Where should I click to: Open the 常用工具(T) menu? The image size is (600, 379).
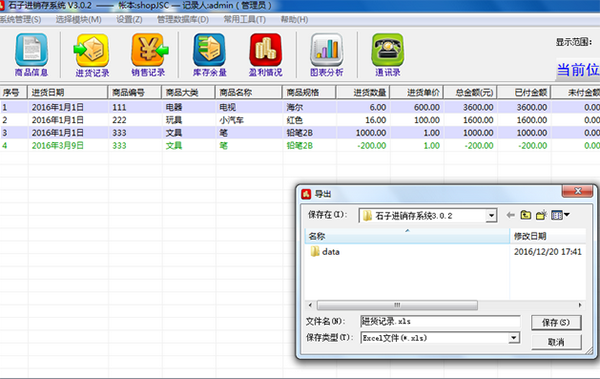pyautogui.click(x=245, y=20)
